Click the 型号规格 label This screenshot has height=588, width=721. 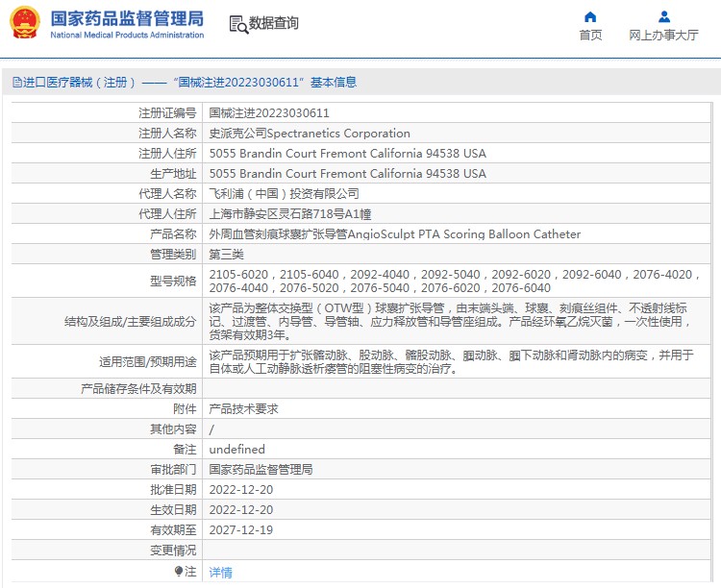click(x=173, y=281)
